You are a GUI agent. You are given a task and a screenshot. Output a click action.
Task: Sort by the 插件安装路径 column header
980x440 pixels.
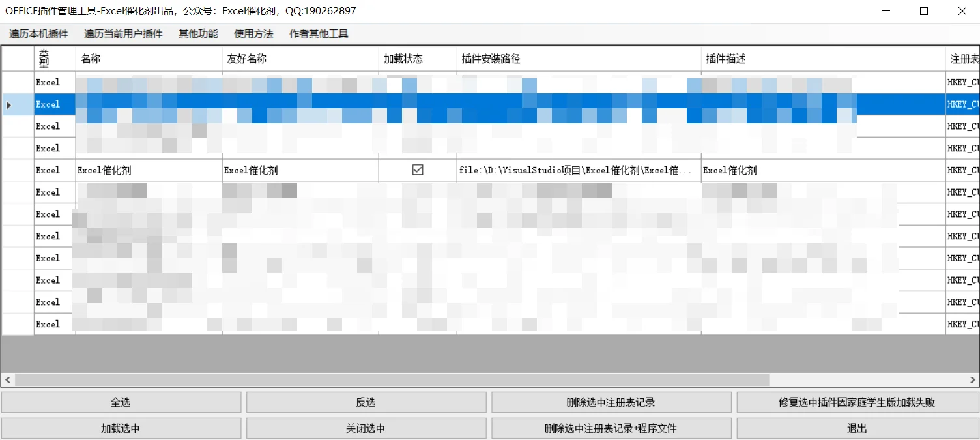[579, 59]
